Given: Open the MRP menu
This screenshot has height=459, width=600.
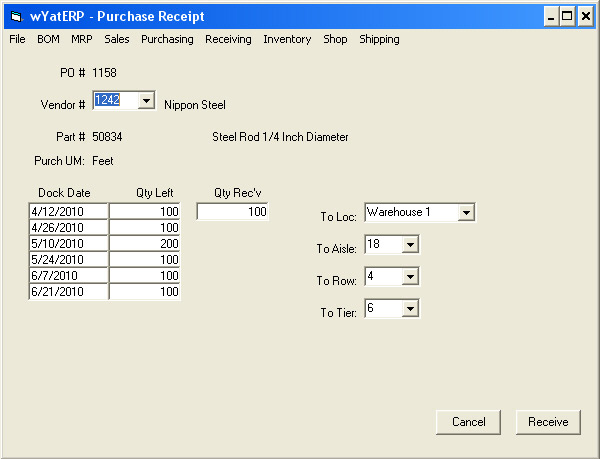Looking at the screenshot, I should (82, 39).
